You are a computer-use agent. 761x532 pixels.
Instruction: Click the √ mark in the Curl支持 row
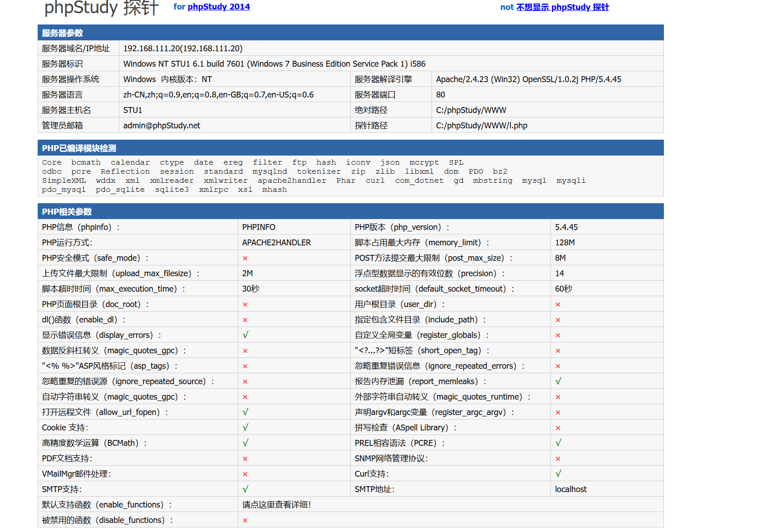coord(558,474)
